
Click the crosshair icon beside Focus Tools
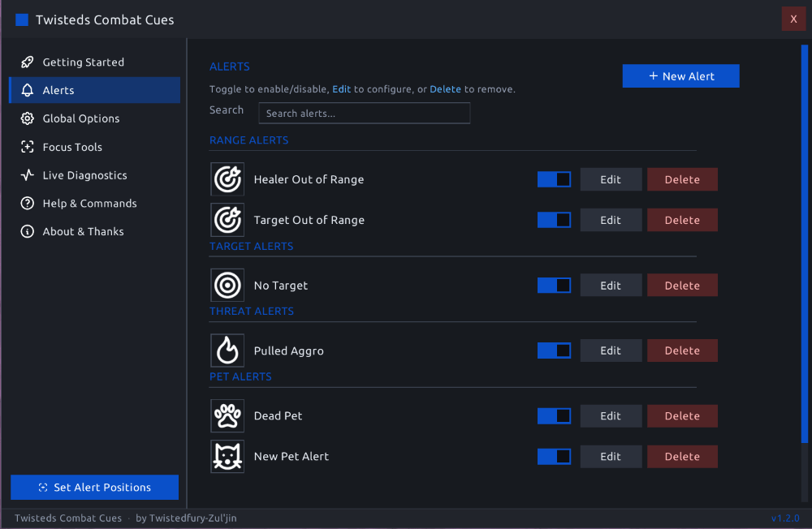pyautogui.click(x=28, y=147)
